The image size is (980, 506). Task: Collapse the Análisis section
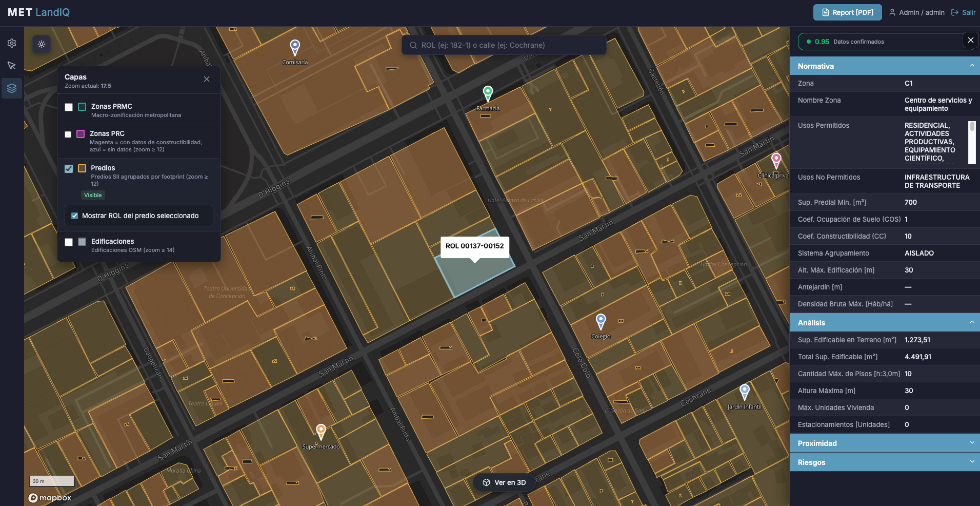tap(885, 323)
